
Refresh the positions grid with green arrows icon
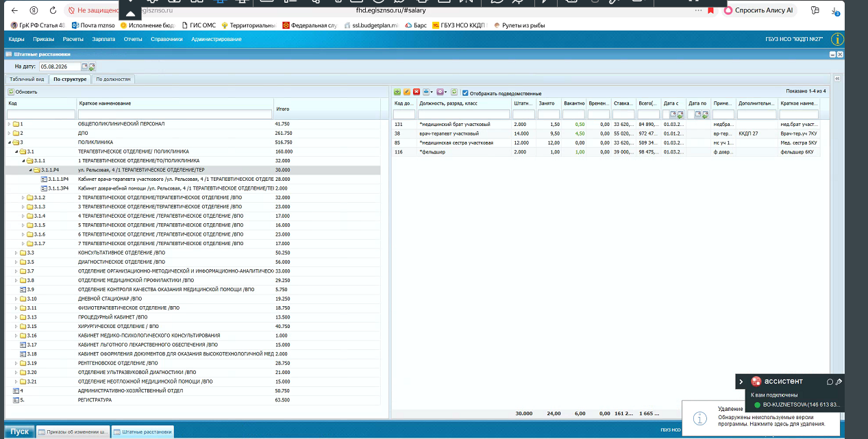454,92
